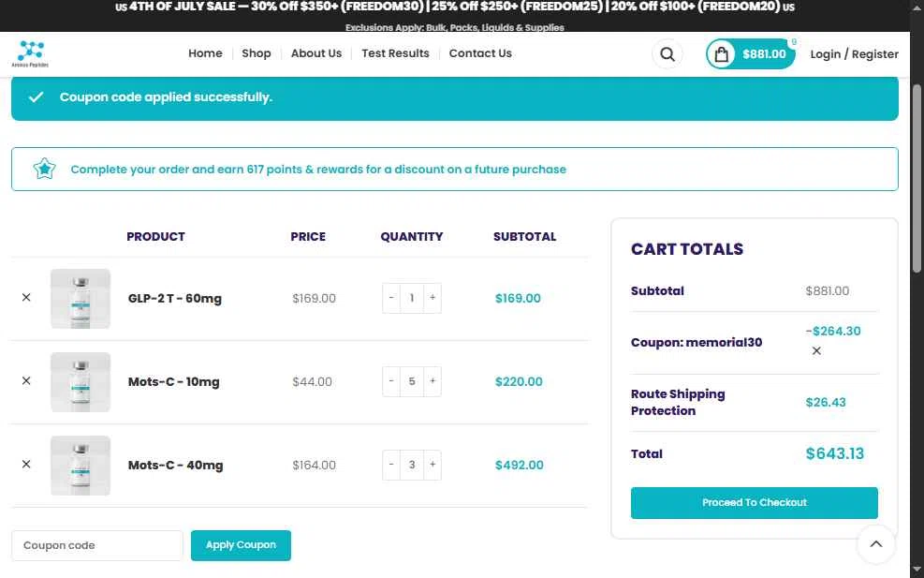Remove Mots-C - 10mg from cart

26,381
